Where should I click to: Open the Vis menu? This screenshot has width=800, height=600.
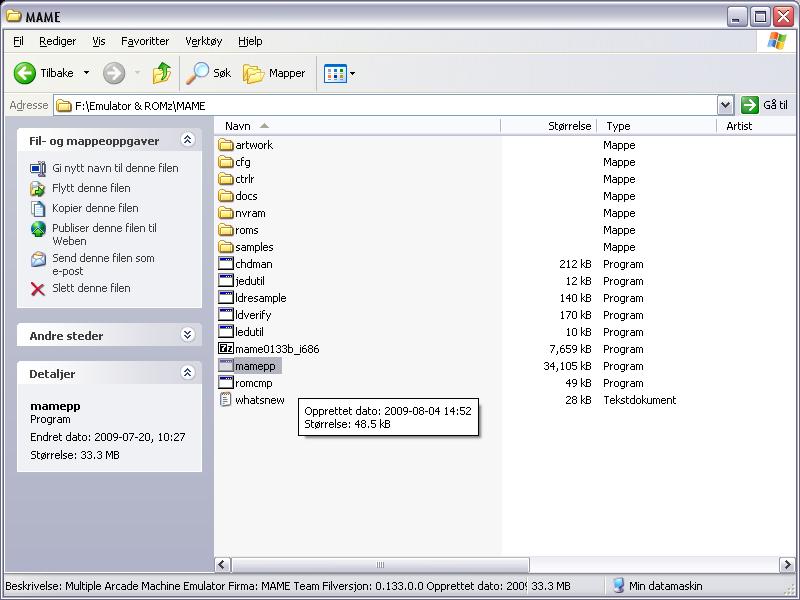tap(98, 41)
